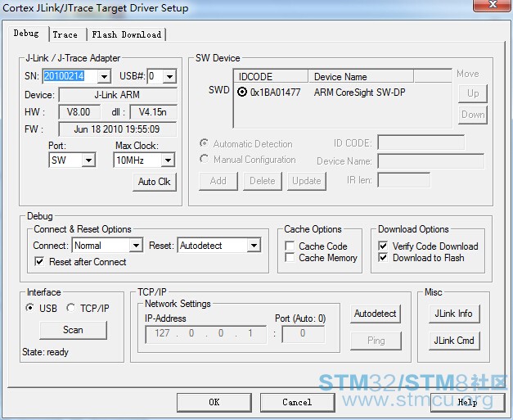Open the Flash Download tab

tap(127, 34)
